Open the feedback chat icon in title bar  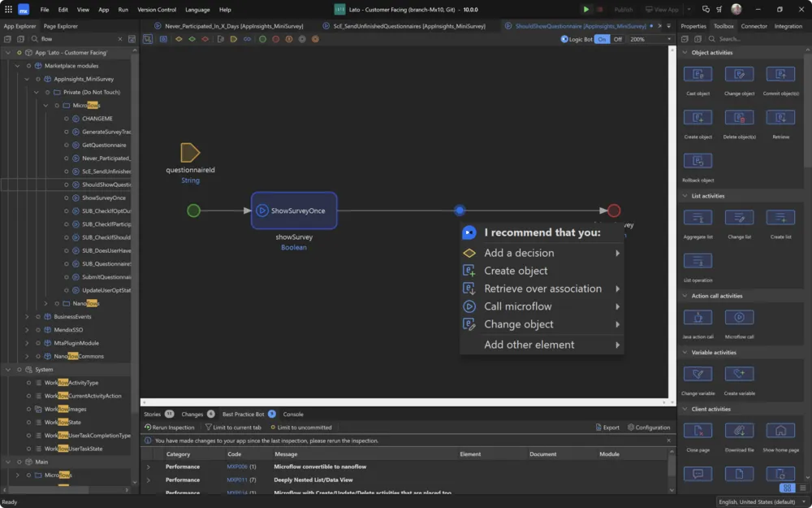(x=706, y=9)
